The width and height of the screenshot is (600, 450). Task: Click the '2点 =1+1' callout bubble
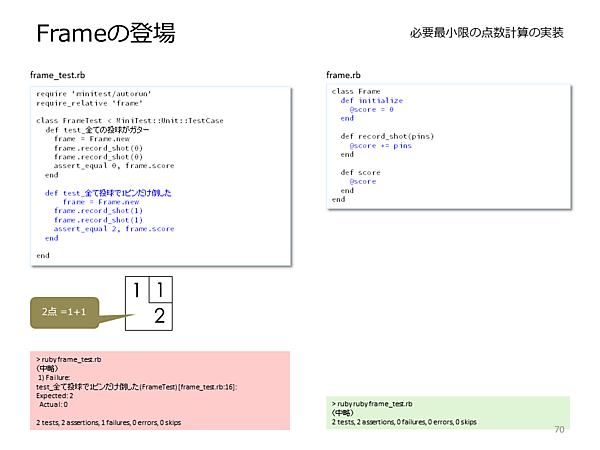coord(64,313)
